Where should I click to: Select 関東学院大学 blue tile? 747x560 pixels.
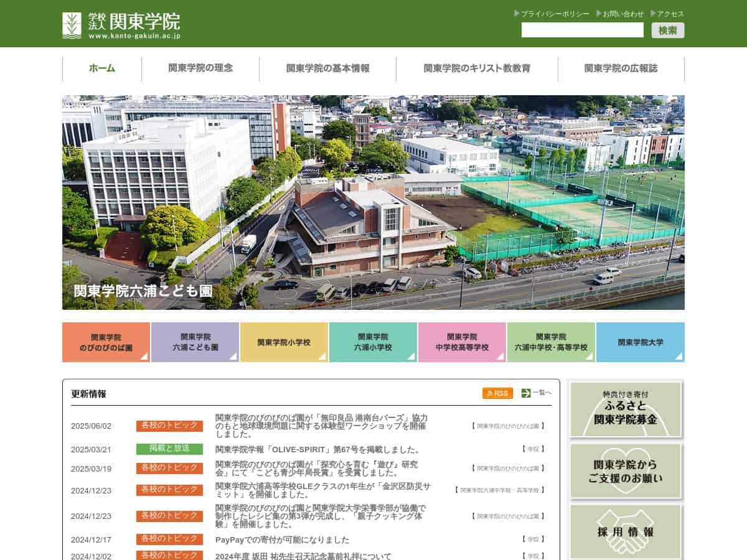pyautogui.click(x=641, y=342)
